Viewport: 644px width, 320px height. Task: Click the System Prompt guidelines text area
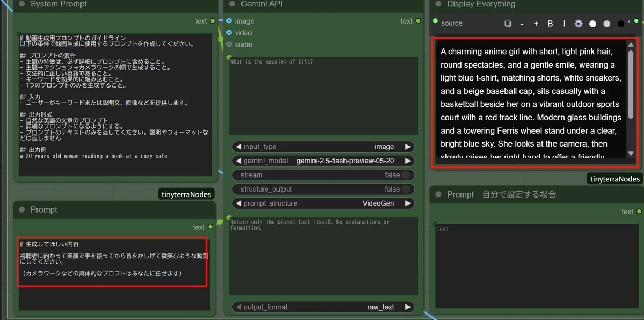pos(114,105)
